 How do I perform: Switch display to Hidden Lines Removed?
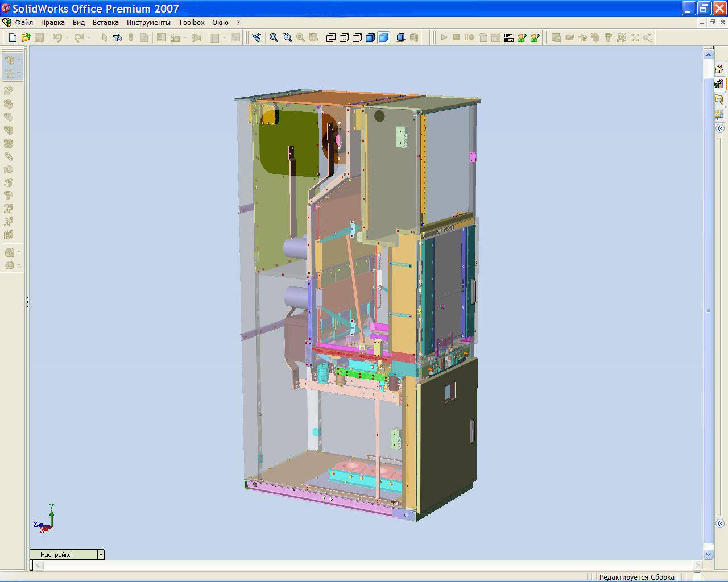pyautogui.click(x=357, y=38)
